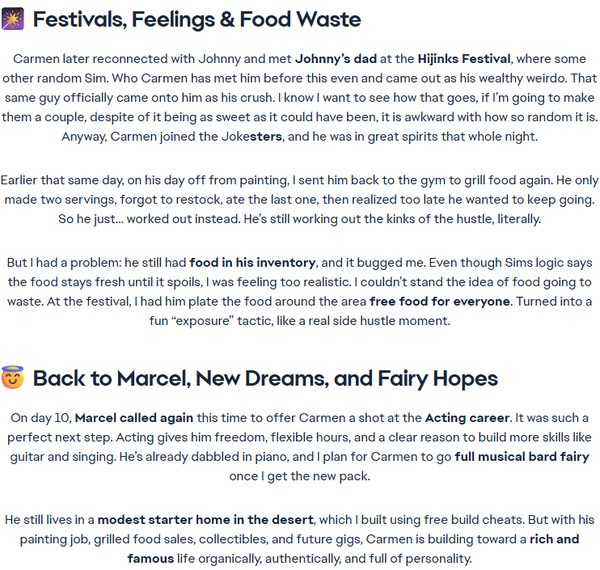Click the smiling halo emoji icon
Screen dimensions: 600x570
click(x=13, y=377)
